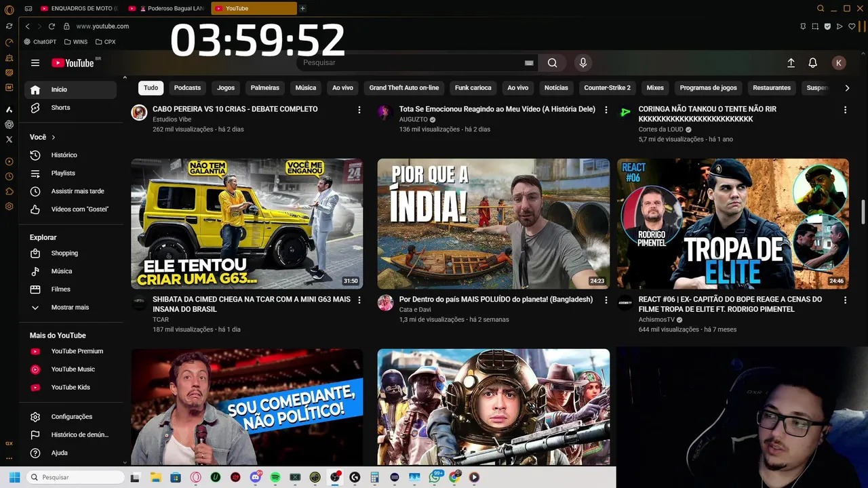
Task: Select the Palmeiras filter chip
Action: 264,88
